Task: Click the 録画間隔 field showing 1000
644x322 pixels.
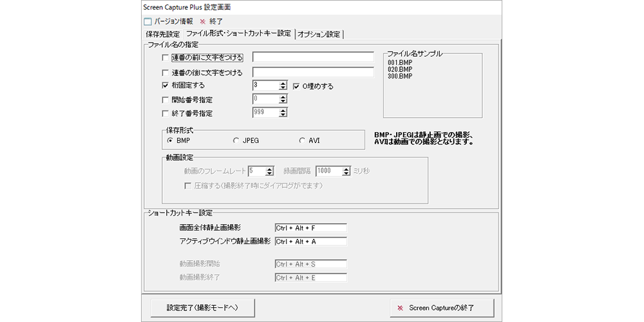Action: [x=329, y=171]
